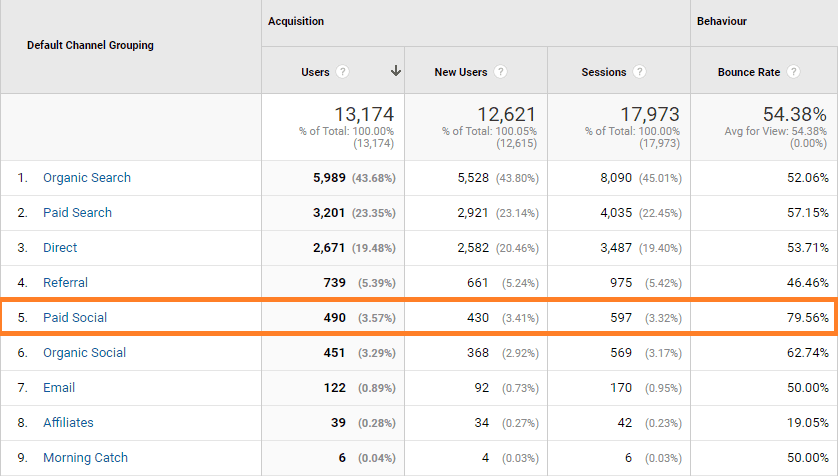This screenshot has width=838, height=476.
Task: Select Organic Search users value 5,989
Action: coord(329,178)
